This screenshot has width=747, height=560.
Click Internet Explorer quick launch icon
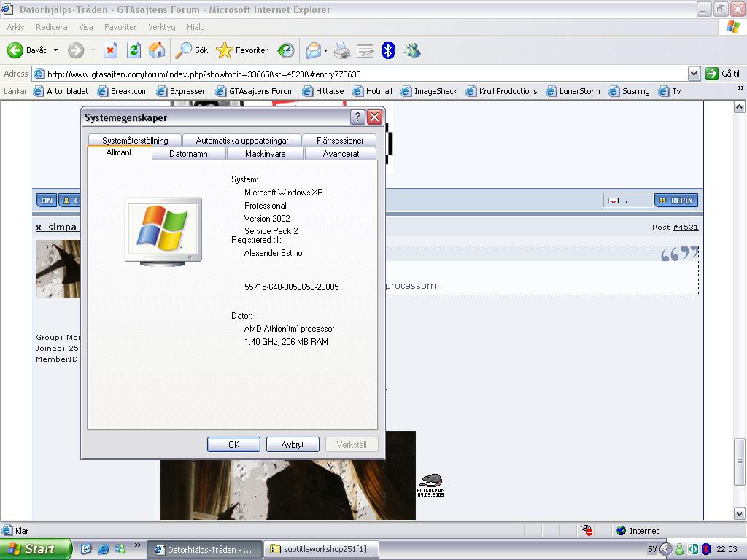[x=103, y=549]
